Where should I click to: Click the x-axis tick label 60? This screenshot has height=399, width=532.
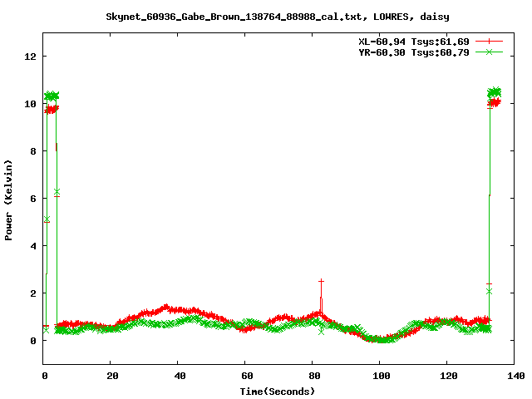point(247,376)
